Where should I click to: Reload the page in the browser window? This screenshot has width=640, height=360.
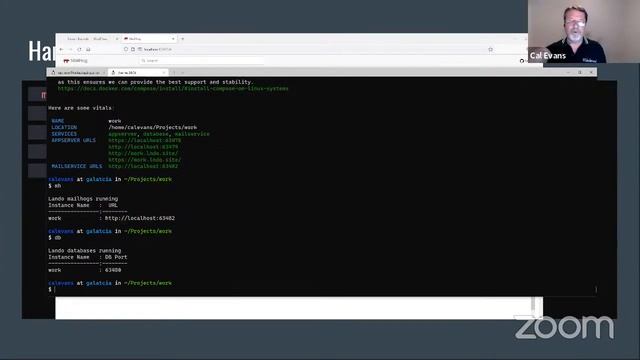tap(79, 49)
